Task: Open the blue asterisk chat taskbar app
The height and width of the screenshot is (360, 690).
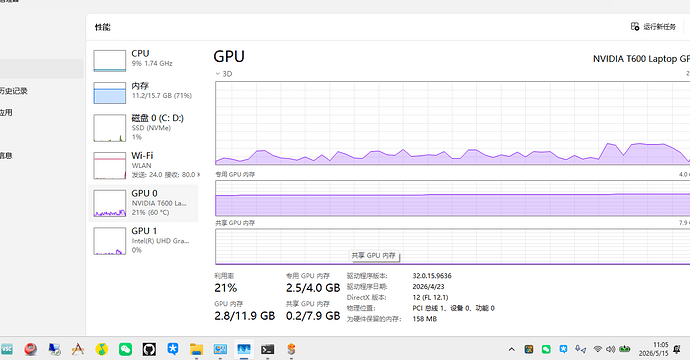Action: point(172,349)
